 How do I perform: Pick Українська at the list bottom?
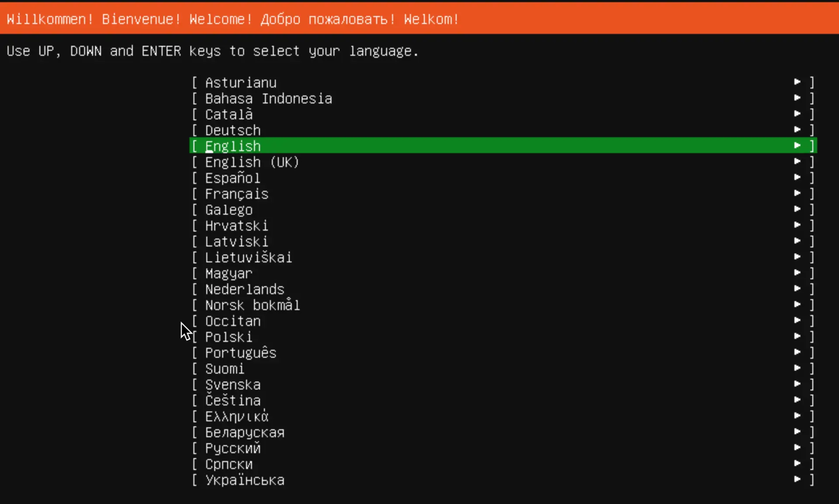pos(245,480)
